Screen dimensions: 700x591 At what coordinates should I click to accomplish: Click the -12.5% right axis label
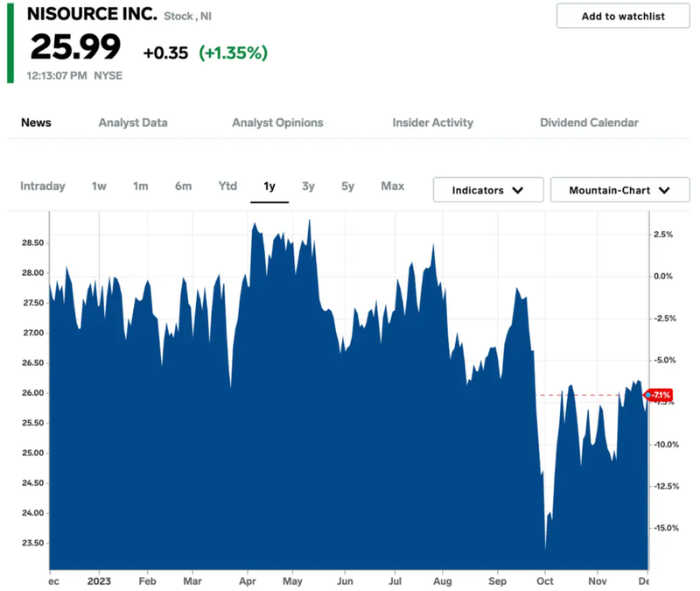coord(667,486)
